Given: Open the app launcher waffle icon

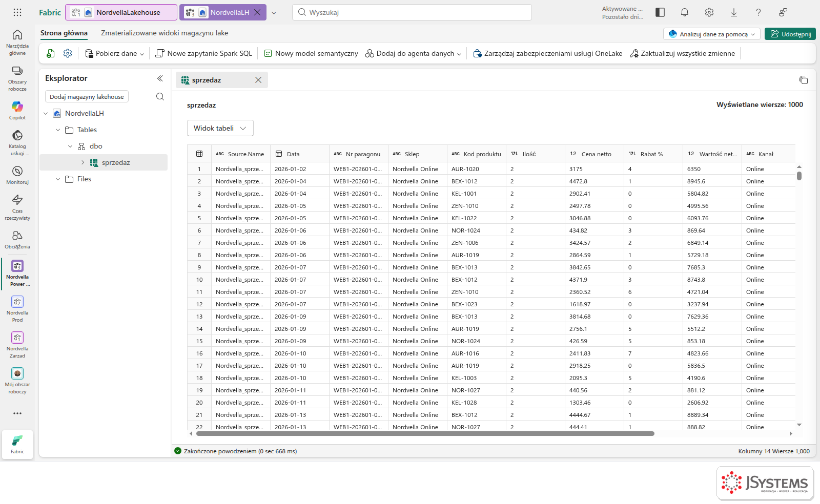Looking at the screenshot, I should tap(17, 12).
